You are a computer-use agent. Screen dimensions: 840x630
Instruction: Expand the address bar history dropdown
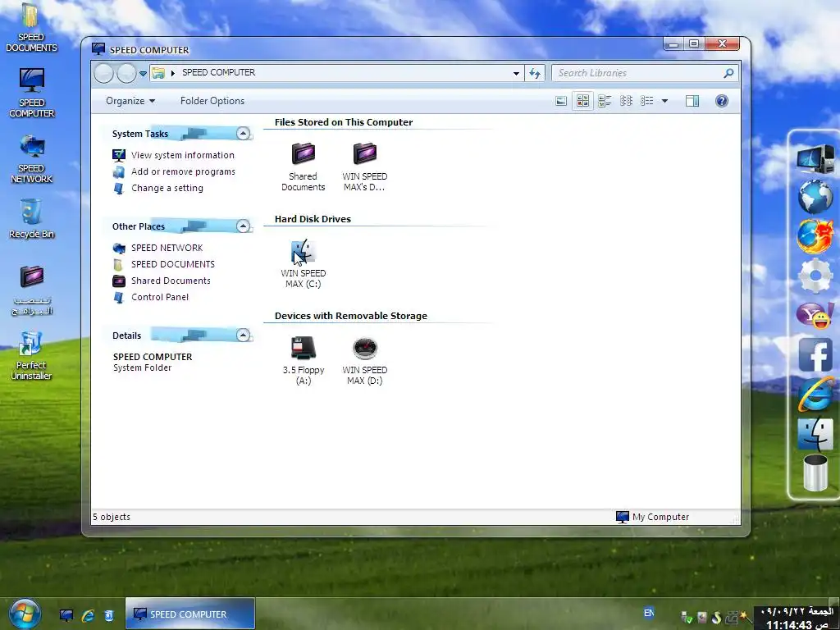click(x=516, y=73)
